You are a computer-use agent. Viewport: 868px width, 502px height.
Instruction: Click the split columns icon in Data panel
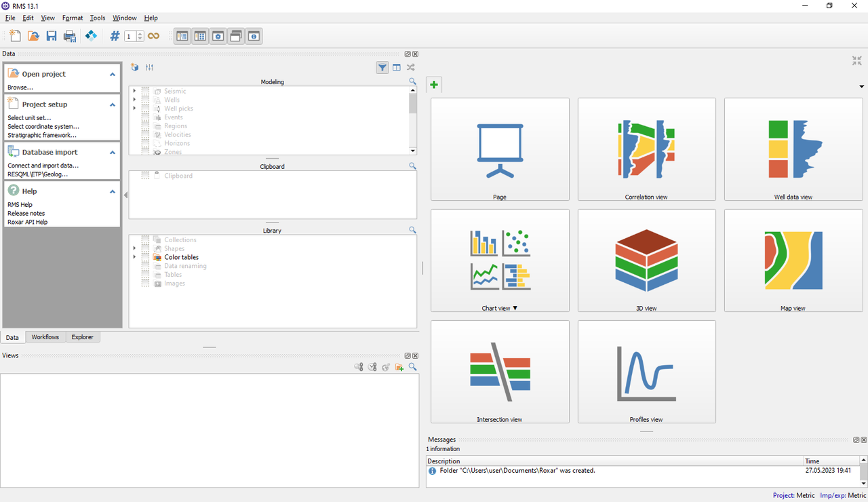[x=397, y=67]
